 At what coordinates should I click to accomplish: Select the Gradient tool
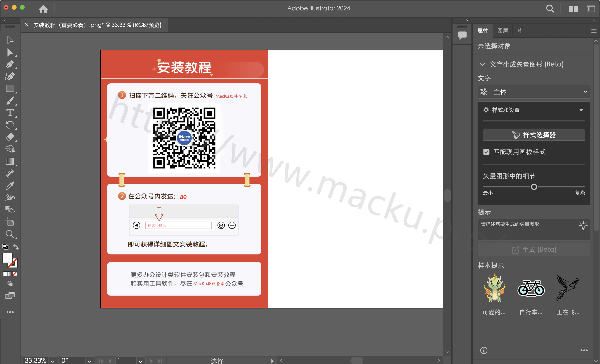click(x=10, y=161)
